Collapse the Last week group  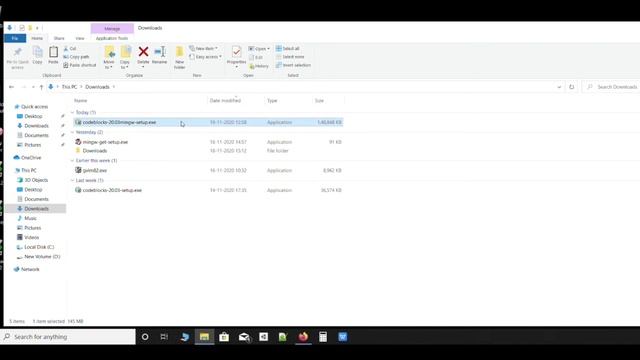[x=72, y=180]
